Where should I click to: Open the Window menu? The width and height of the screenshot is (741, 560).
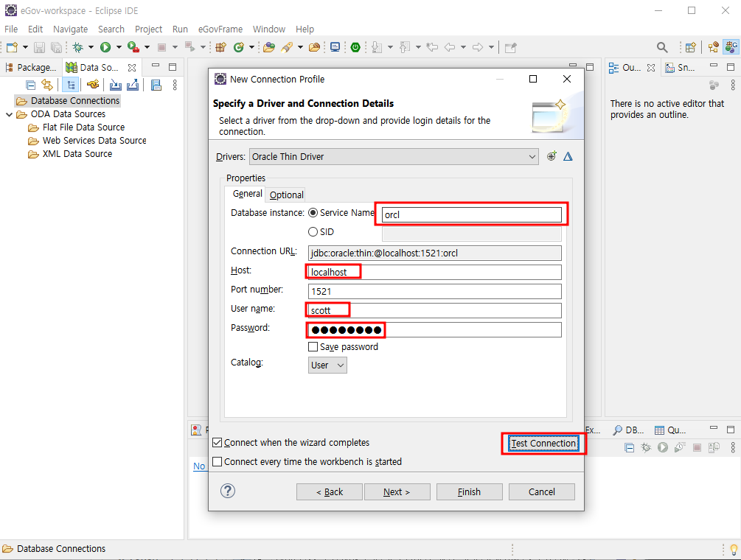(269, 29)
